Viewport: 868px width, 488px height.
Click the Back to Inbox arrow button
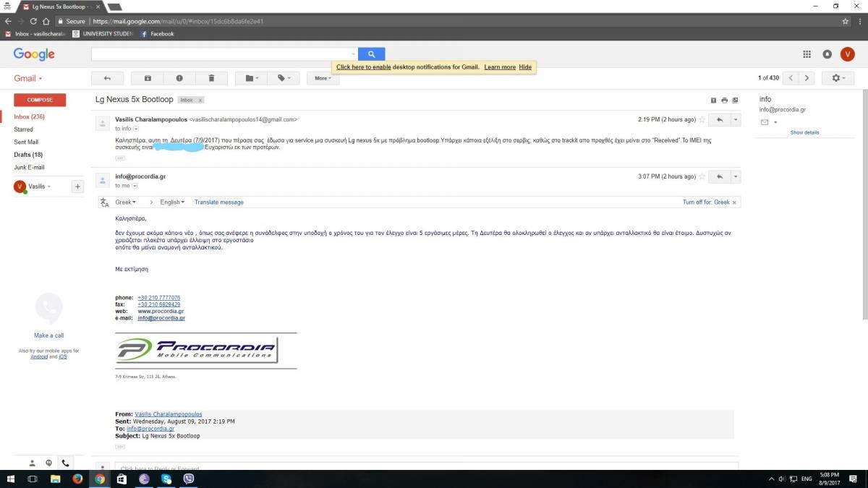[107, 78]
